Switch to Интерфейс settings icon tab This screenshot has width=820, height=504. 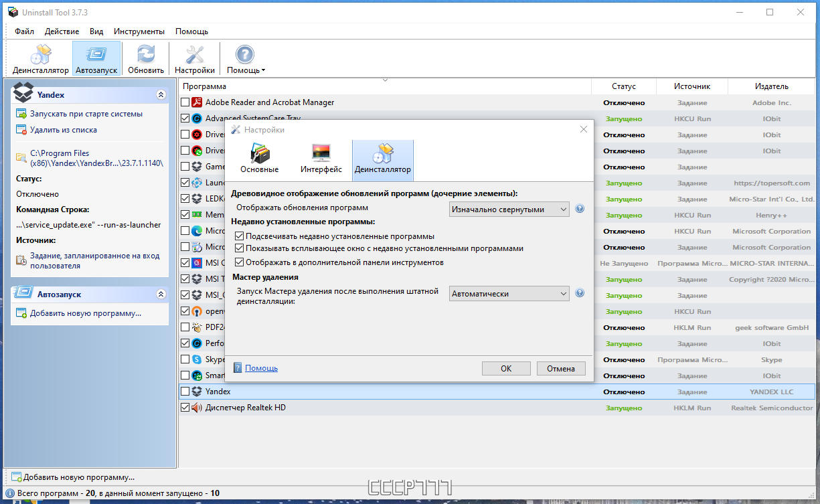[x=321, y=160]
